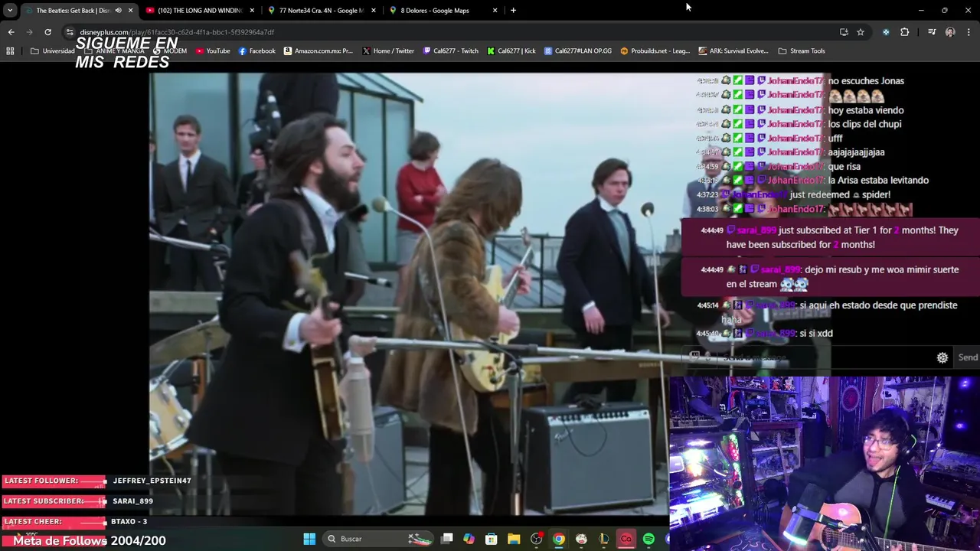The width and height of the screenshot is (980, 551).
Task: Open the cartoon face app on the taskbar
Action: tap(581, 539)
